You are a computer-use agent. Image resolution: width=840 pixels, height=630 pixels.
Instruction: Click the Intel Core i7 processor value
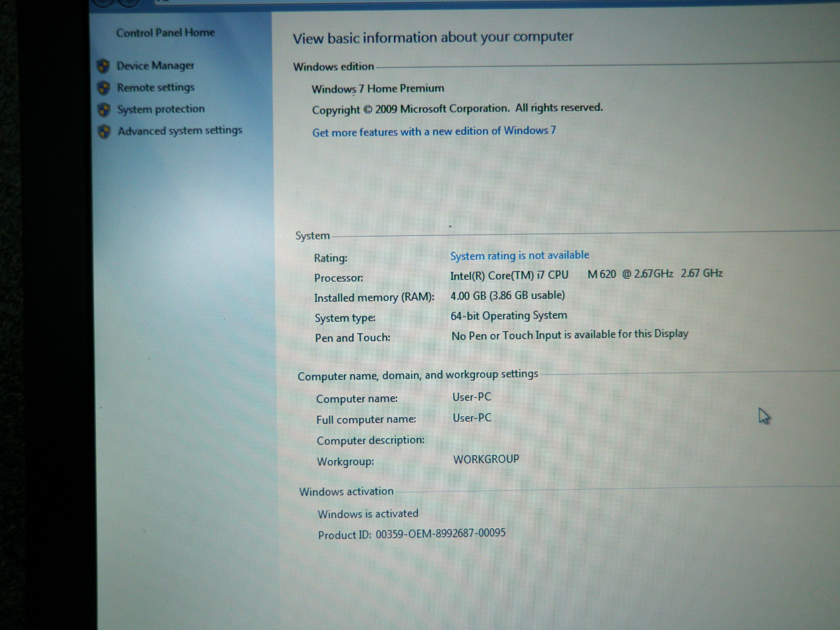586,275
